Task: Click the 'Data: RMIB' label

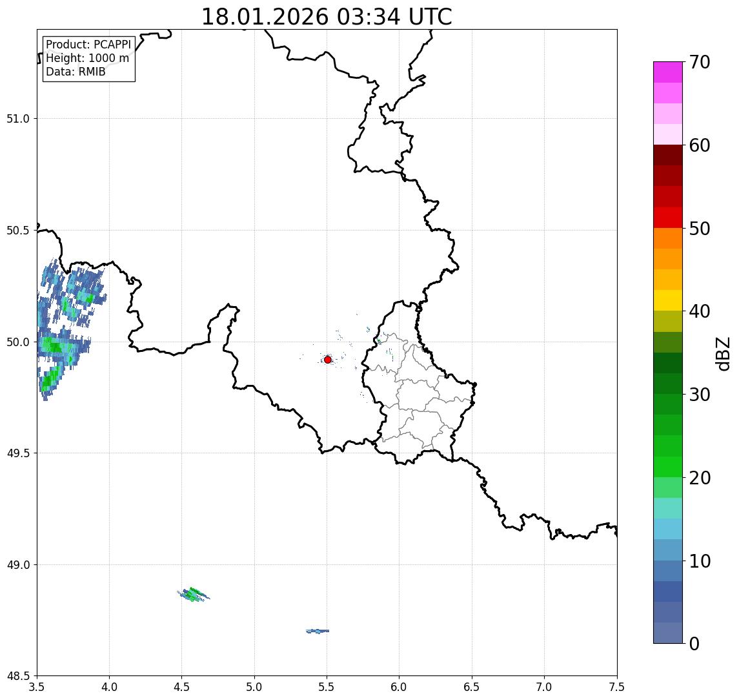Action: tap(76, 72)
